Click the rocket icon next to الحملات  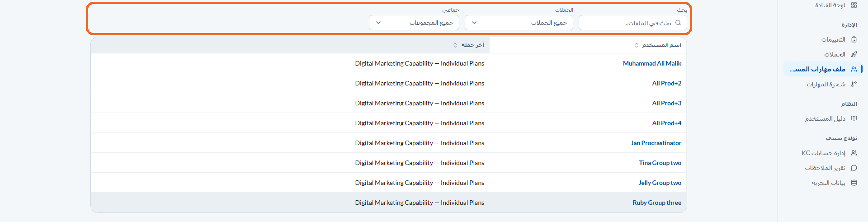pos(854,54)
